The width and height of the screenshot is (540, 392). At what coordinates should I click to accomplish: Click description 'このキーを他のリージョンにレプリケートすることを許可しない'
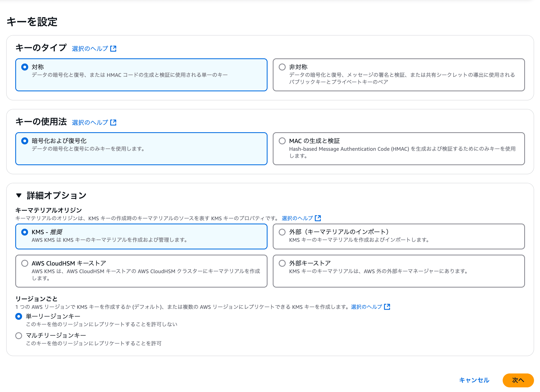(x=102, y=324)
